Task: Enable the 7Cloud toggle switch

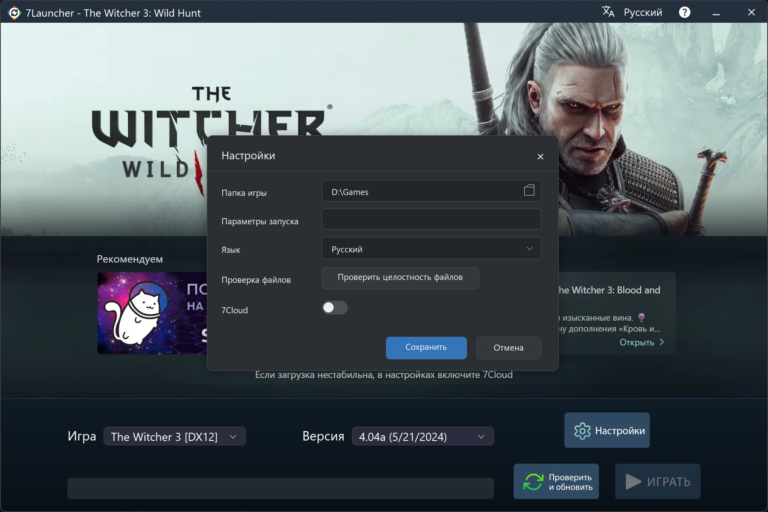Action: [x=335, y=308]
